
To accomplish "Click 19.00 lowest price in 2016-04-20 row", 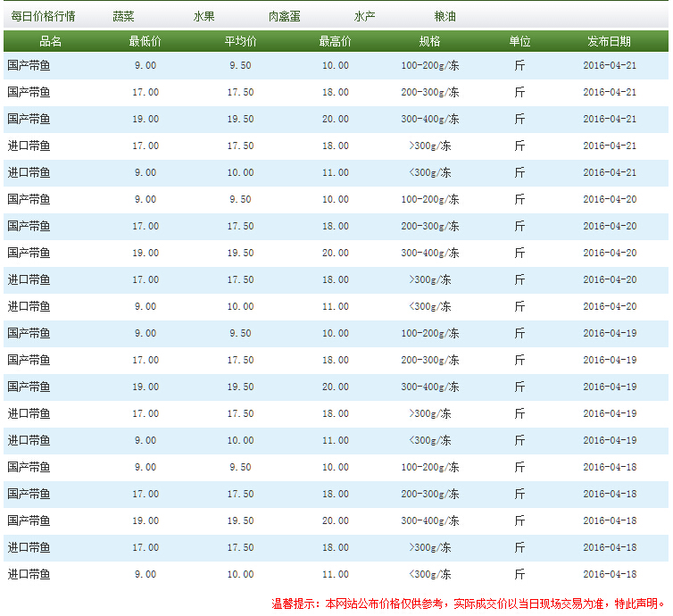I will pos(145,253).
